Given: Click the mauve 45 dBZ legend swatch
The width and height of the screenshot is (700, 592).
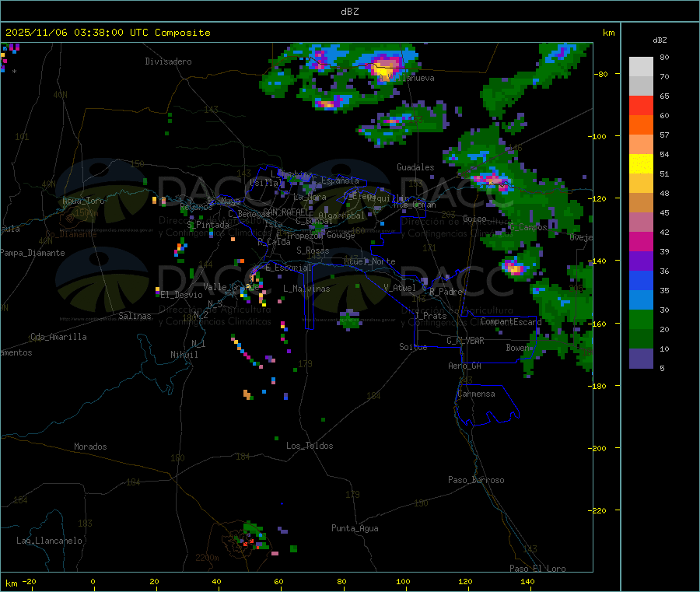Looking at the screenshot, I should coord(641,222).
